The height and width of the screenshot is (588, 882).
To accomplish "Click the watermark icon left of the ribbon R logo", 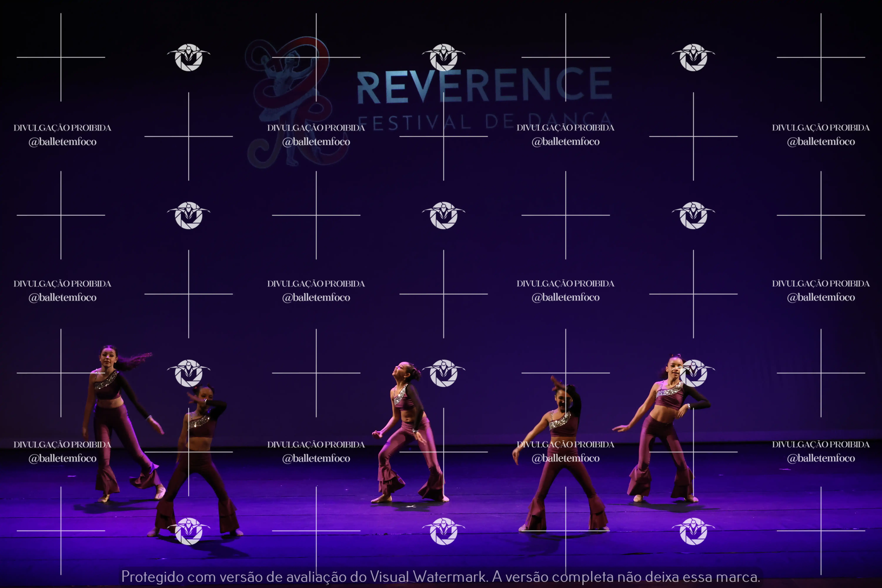I will pos(189,57).
